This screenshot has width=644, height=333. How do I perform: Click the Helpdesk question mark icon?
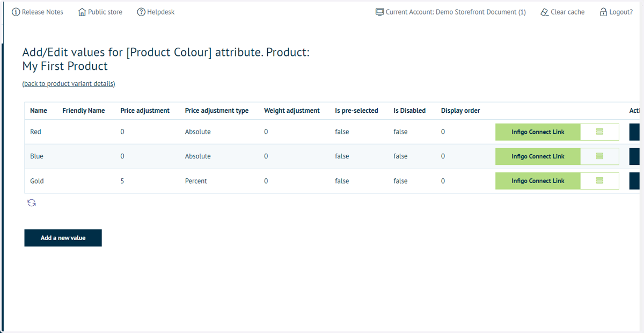tap(141, 12)
